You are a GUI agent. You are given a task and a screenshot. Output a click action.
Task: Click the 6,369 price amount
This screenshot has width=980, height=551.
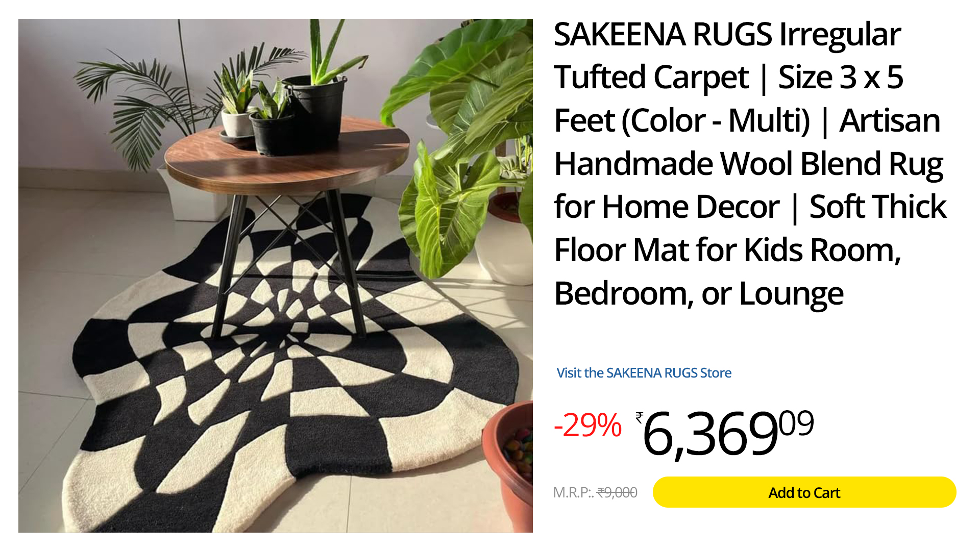(x=710, y=434)
